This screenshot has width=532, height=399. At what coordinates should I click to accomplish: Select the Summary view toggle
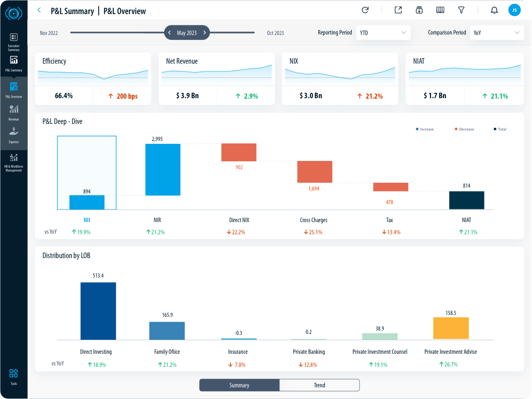click(239, 385)
